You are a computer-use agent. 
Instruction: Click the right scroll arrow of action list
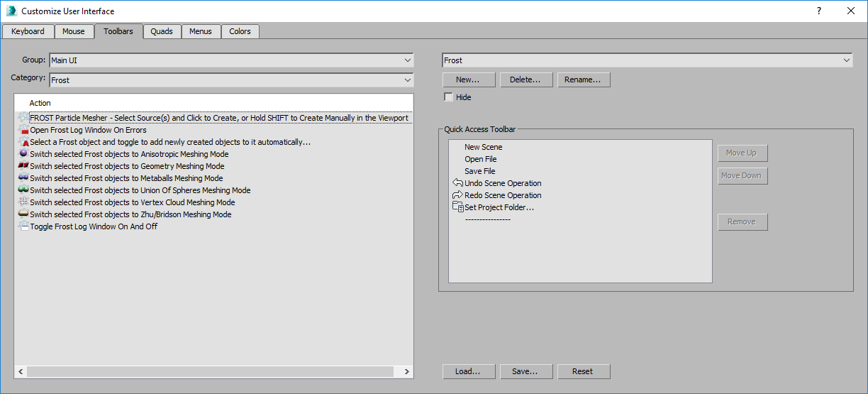click(406, 371)
